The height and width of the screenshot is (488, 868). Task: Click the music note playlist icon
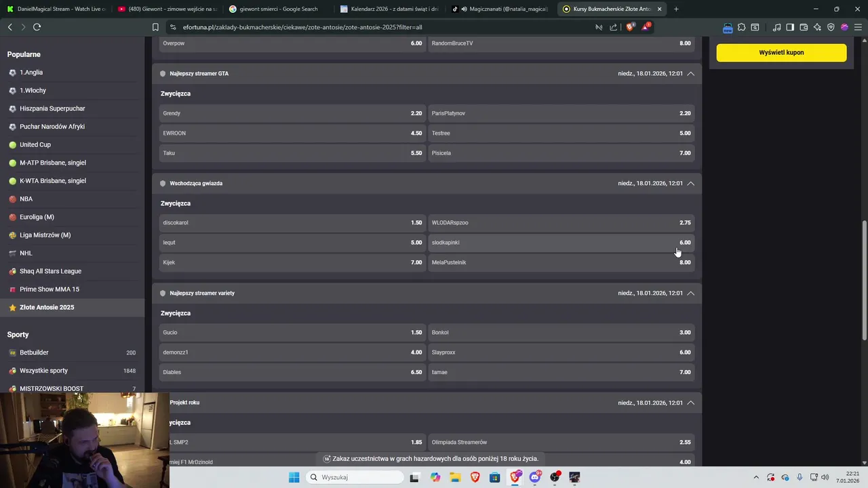click(776, 27)
